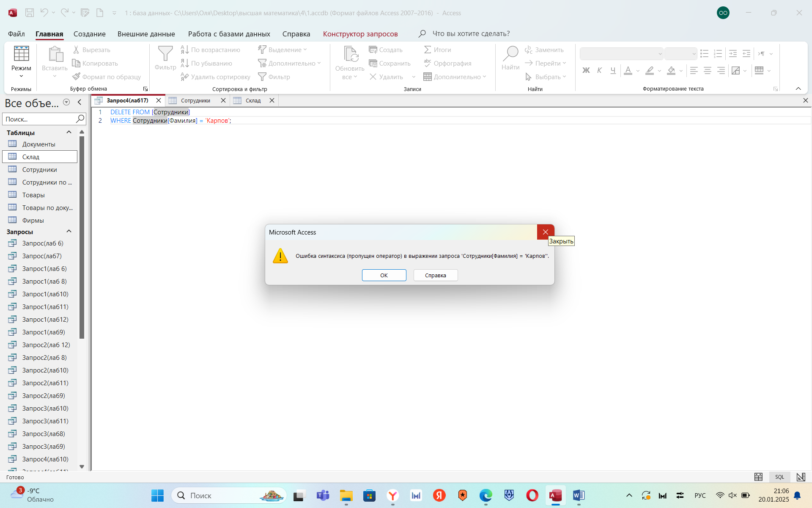Open Конструктор запросов tab

360,34
